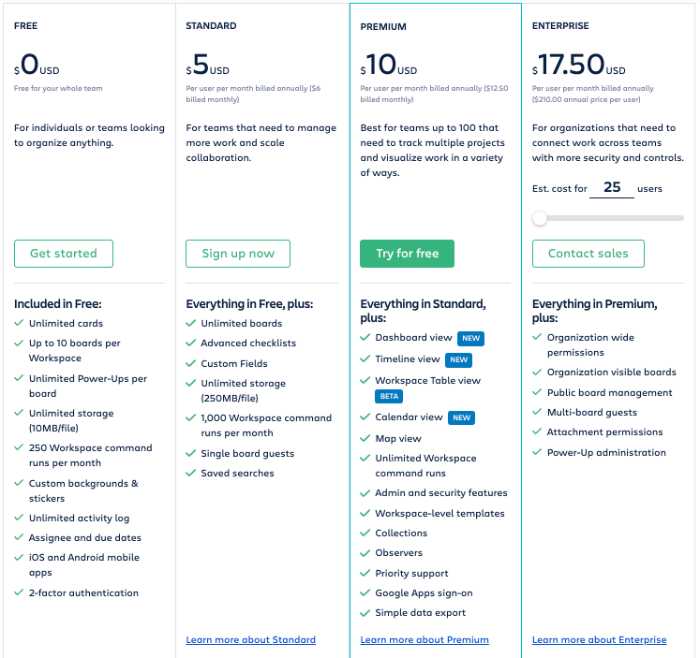Follow the Learn more about Enterprise link
Screen dimensions: 700x658
pyautogui.click(x=597, y=640)
